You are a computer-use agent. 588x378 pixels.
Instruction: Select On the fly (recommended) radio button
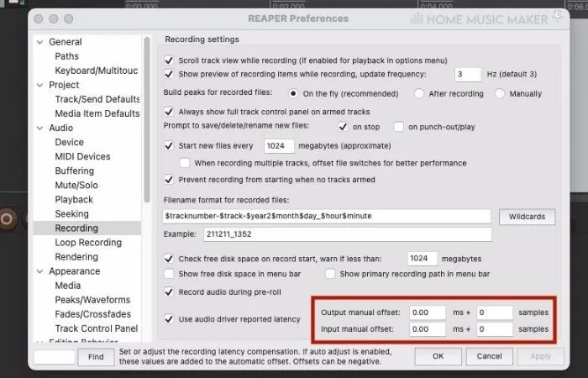tap(293, 93)
